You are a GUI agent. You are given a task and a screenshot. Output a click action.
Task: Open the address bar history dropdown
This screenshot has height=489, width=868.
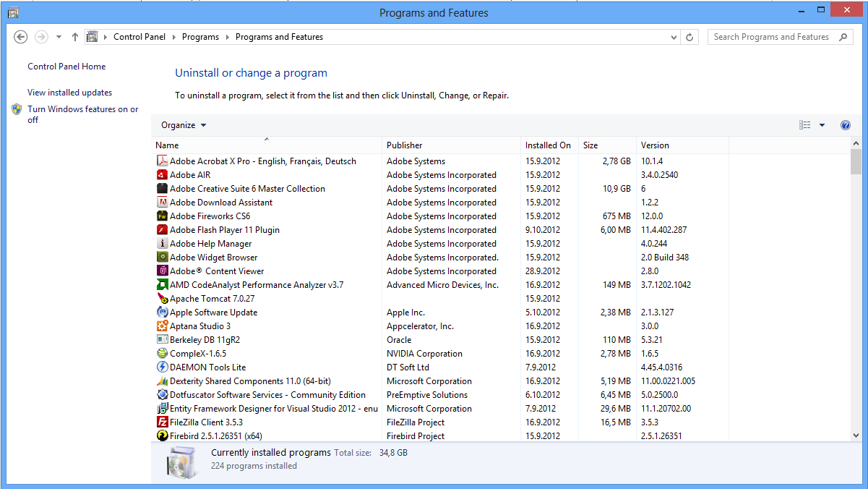[x=674, y=37]
